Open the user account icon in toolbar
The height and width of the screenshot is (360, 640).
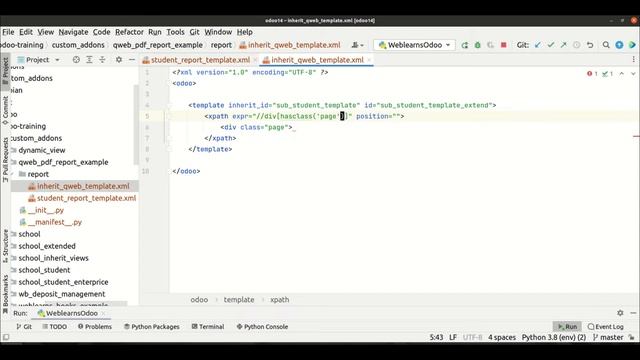coord(357,45)
